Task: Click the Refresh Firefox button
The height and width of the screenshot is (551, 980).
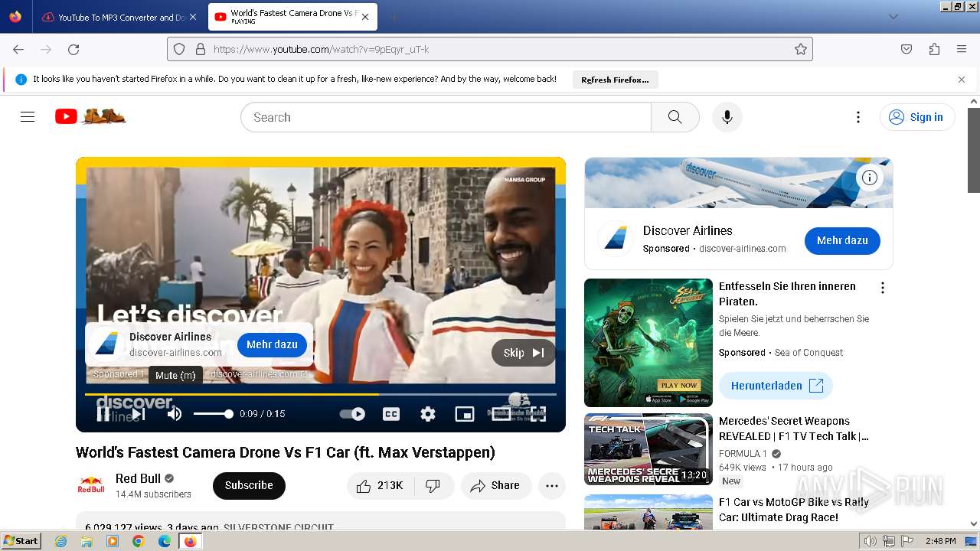Action: coord(615,80)
